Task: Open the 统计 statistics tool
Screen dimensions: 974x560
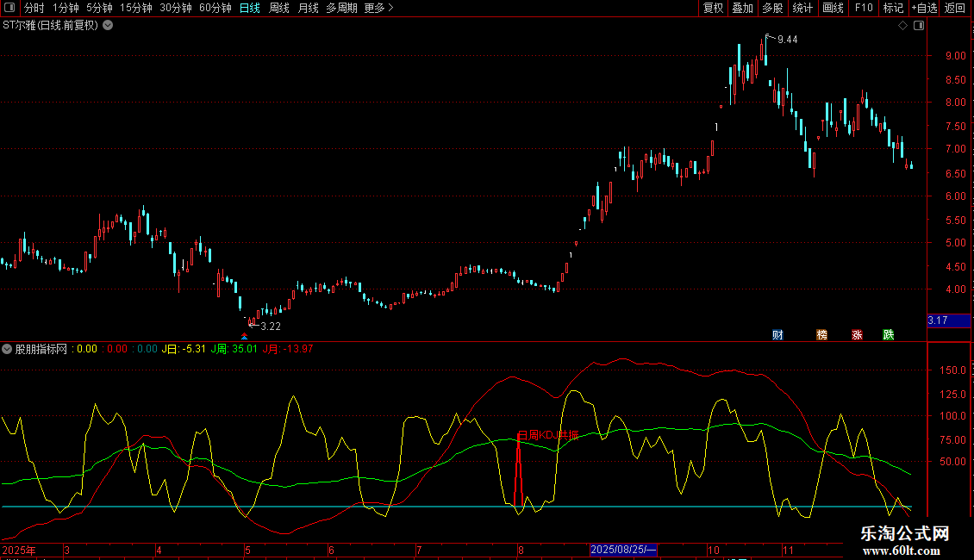Action: click(x=802, y=8)
